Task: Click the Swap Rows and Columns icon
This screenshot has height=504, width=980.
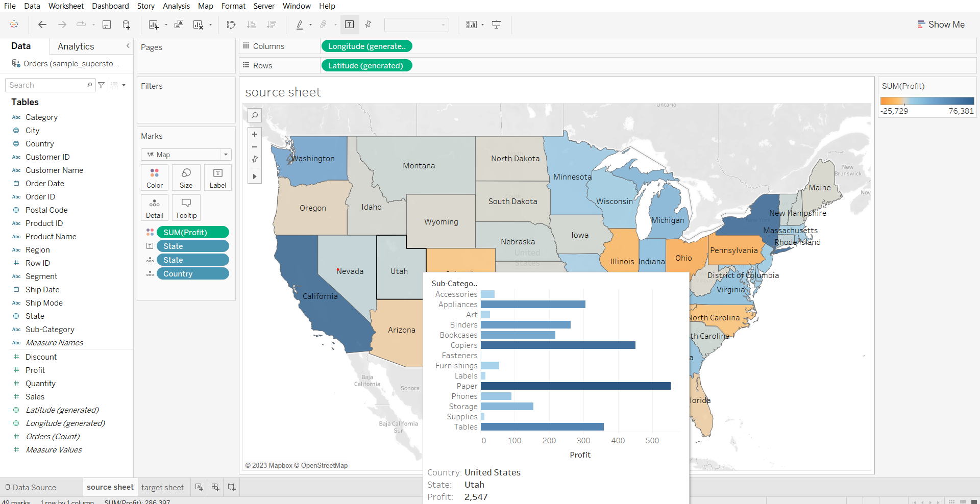Action: 231,24
